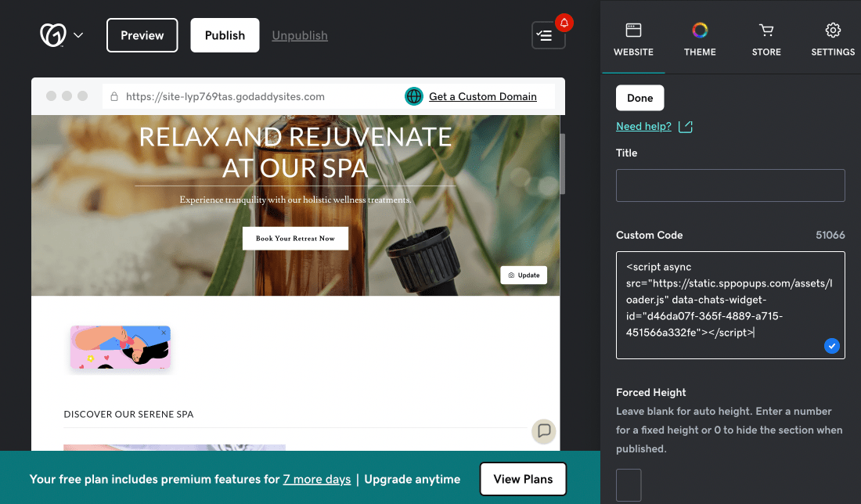The image size is (861, 504).
Task: Click Get a Custom Domain link
Action: (x=483, y=96)
